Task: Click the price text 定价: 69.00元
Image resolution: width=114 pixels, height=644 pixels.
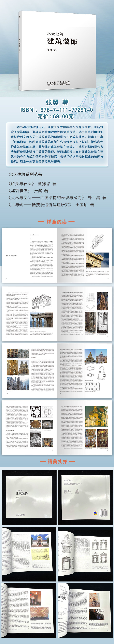Action: [56, 116]
